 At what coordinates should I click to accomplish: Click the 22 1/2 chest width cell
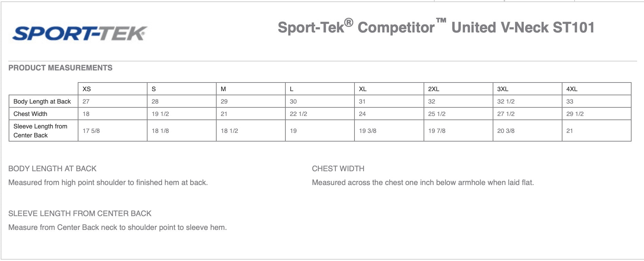299,114
